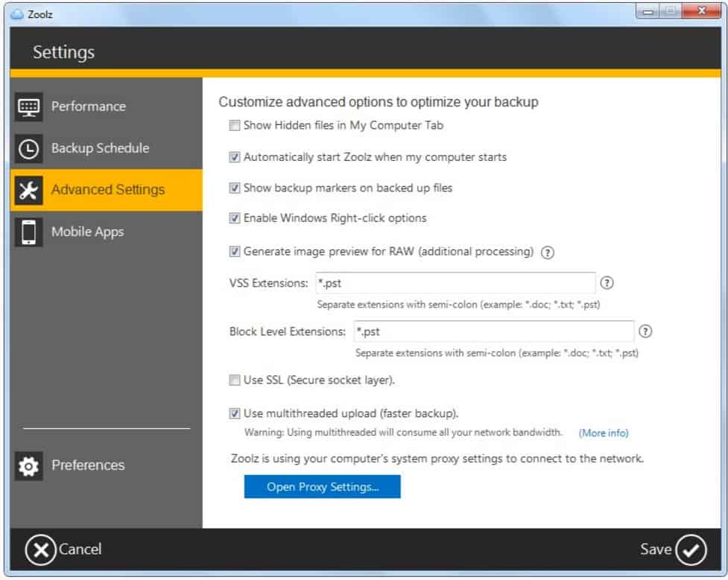Viewport: 728px width, 580px height.
Task: Click the Backup Schedule clock icon
Action: (x=28, y=149)
